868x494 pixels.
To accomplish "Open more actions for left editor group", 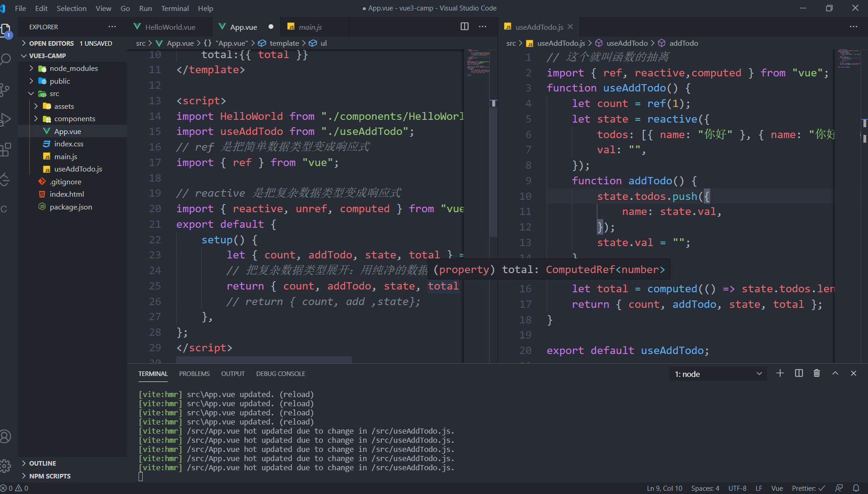I will point(482,27).
